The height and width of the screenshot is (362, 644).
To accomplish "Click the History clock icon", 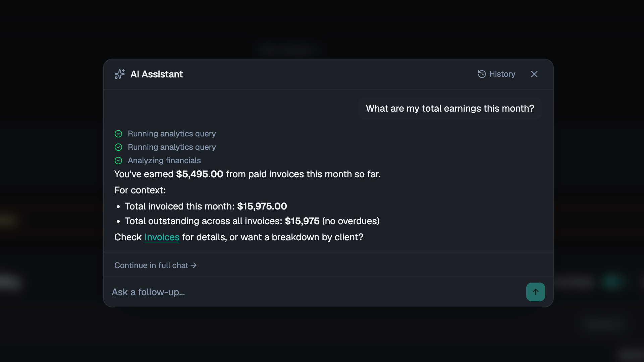I will pyautogui.click(x=482, y=74).
